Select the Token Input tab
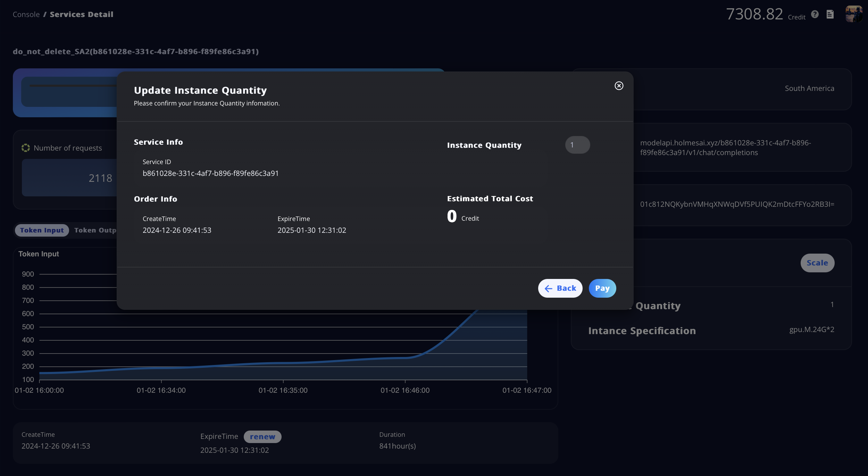Screen dimensions: 868x476 click(42, 230)
